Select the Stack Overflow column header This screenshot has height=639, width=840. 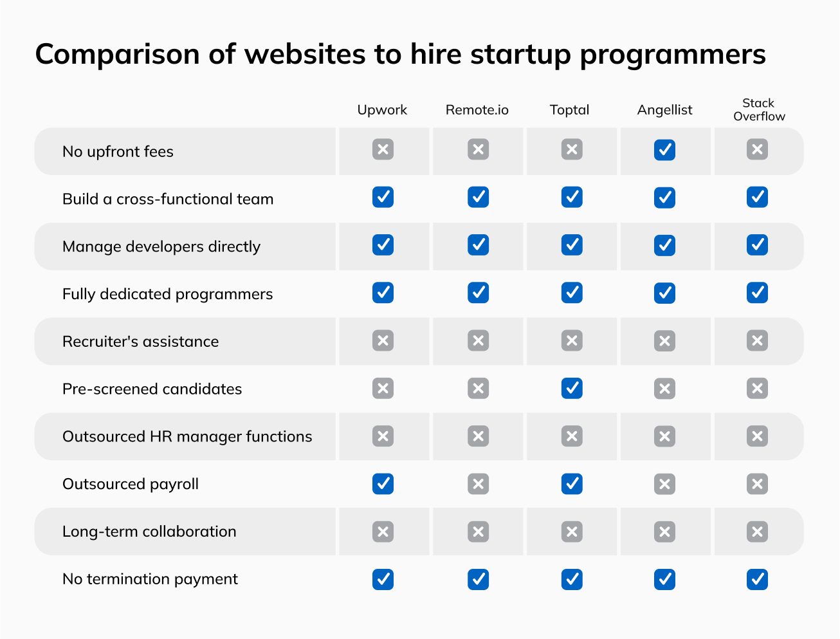[759, 109]
